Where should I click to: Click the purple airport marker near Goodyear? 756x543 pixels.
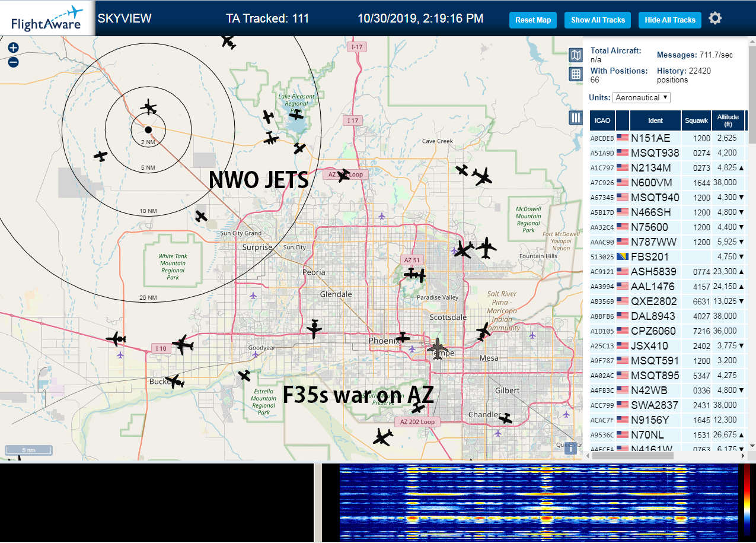point(256,354)
